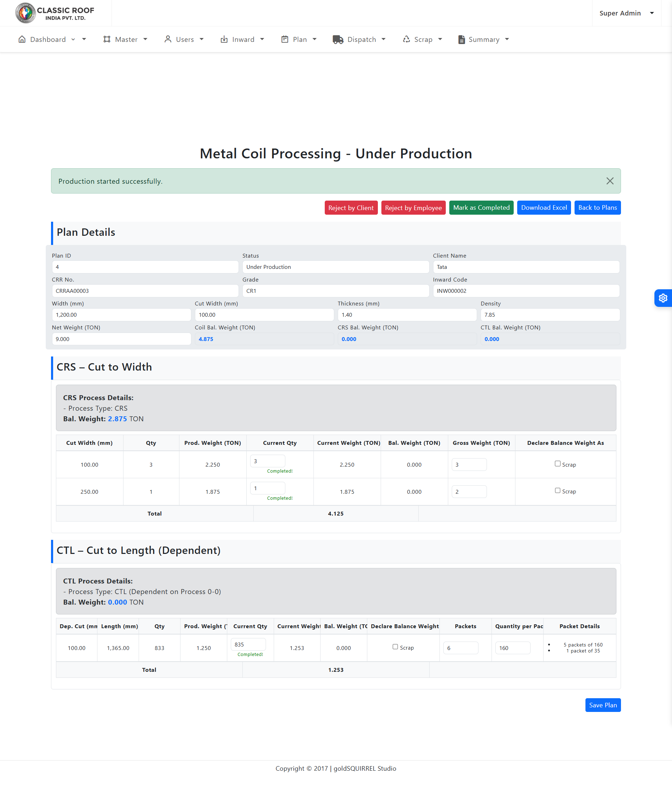The height and width of the screenshot is (789, 672).
Task: Open the blue settings gear panel
Action: point(663,298)
